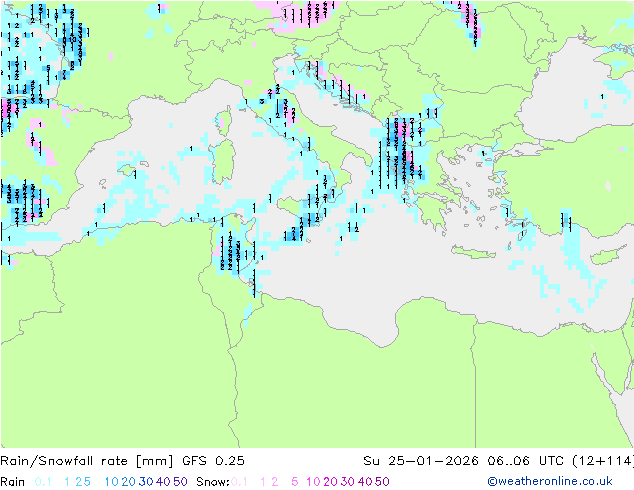Screen dimensions: 634x490
Task: Click the island of Corsica on the map
Action: (225, 120)
